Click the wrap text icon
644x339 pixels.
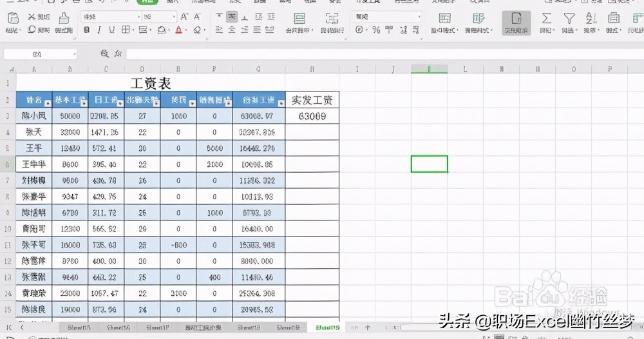332,19
